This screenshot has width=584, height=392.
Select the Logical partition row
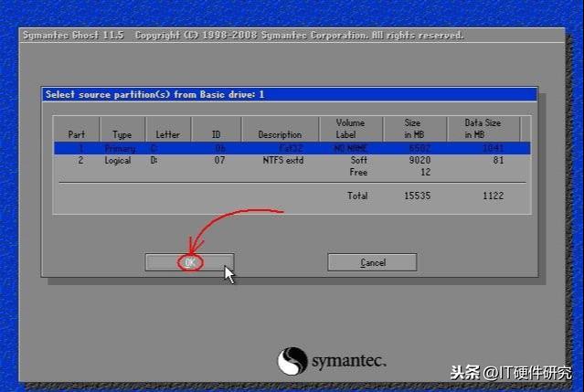pyautogui.click(x=292, y=161)
